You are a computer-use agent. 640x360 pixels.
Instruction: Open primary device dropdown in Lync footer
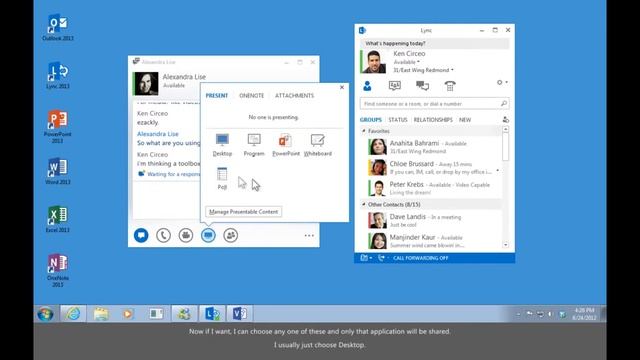(366, 258)
